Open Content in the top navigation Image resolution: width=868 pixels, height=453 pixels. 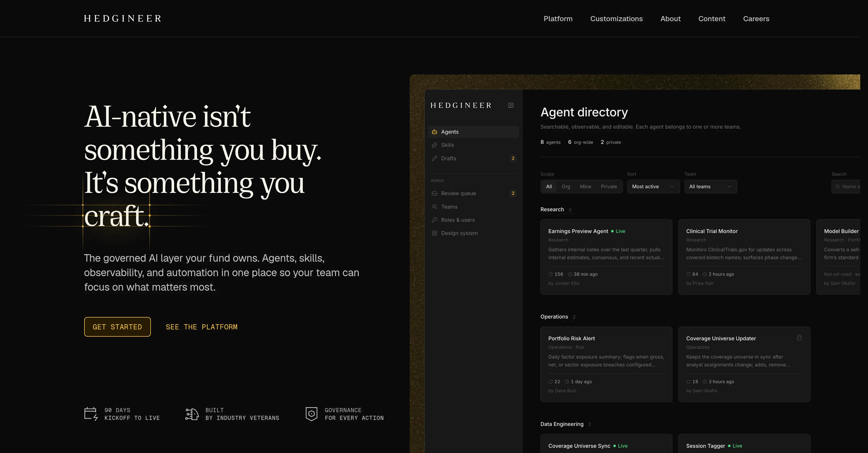pyautogui.click(x=712, y=19)
